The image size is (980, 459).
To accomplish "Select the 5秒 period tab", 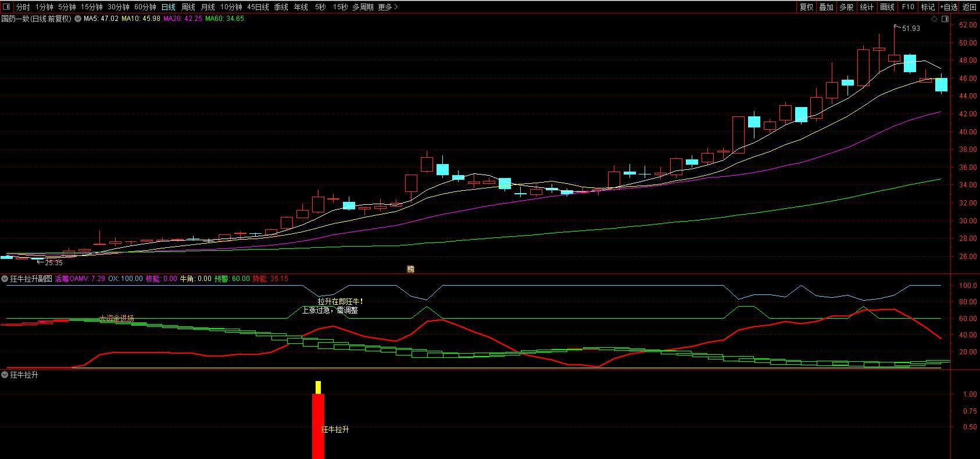I will 321,7.
